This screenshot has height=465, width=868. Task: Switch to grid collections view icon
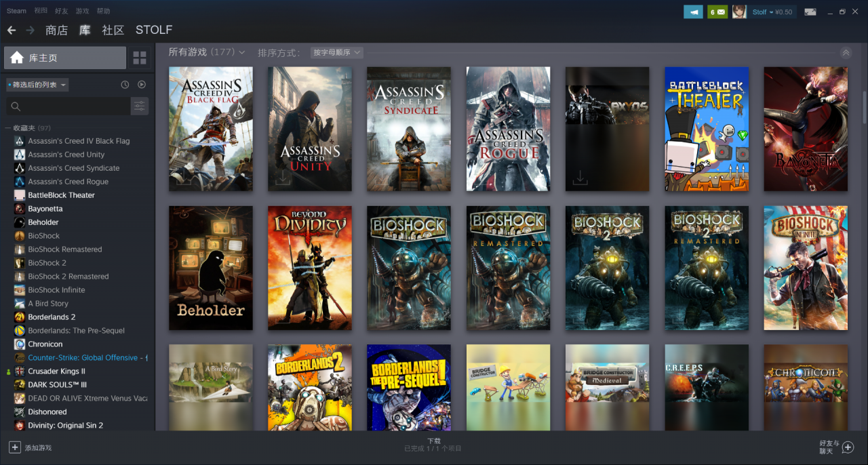140,58
